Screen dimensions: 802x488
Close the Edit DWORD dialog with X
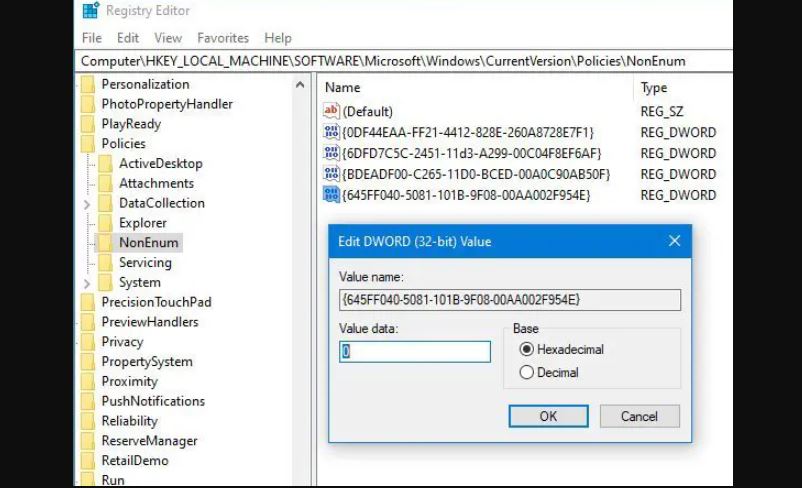click(x=674, y=240)
